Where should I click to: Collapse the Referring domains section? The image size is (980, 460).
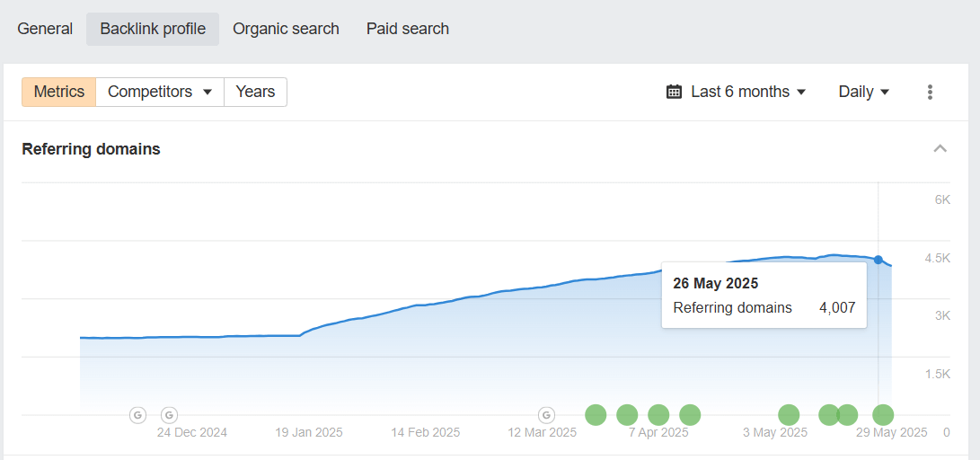click(940, 149)
